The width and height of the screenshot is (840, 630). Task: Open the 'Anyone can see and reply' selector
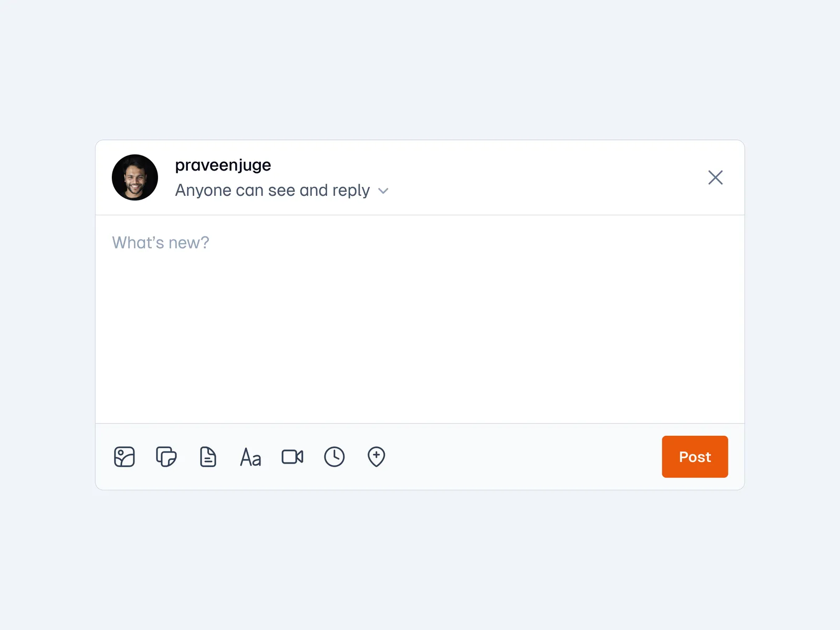point(272,190)
